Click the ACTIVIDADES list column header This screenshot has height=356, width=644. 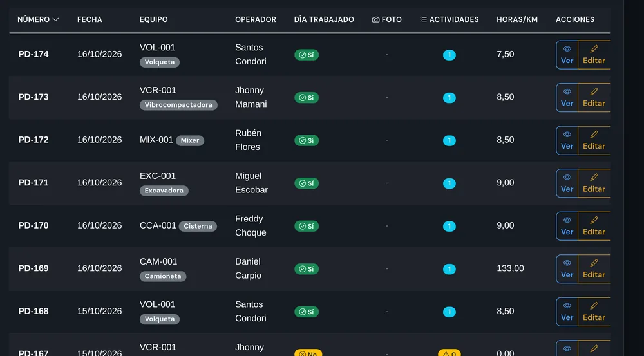pos(450,19)
